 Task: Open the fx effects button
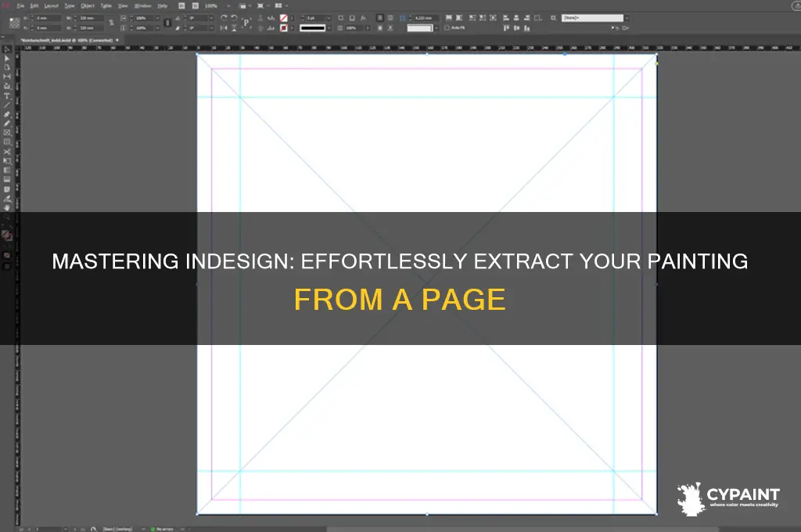coord(363,18)
